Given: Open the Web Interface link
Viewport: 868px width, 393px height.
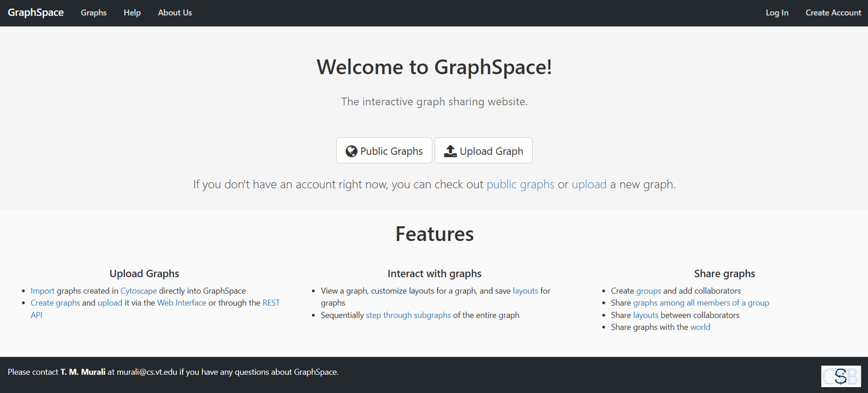Looking at the screenshot, I should [x=182, y=303].
